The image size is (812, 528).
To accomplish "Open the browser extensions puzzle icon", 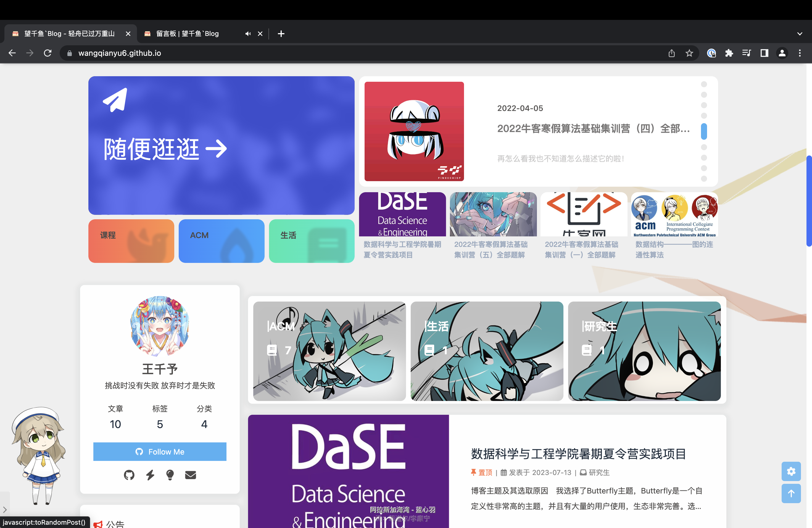I will [729, 53].
